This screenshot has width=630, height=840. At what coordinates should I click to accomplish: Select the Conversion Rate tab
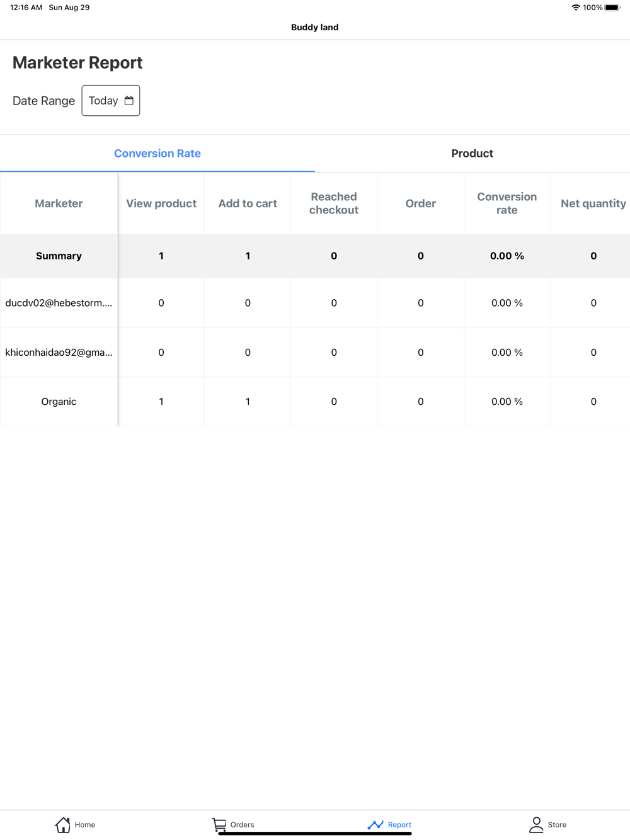[157, 154]
